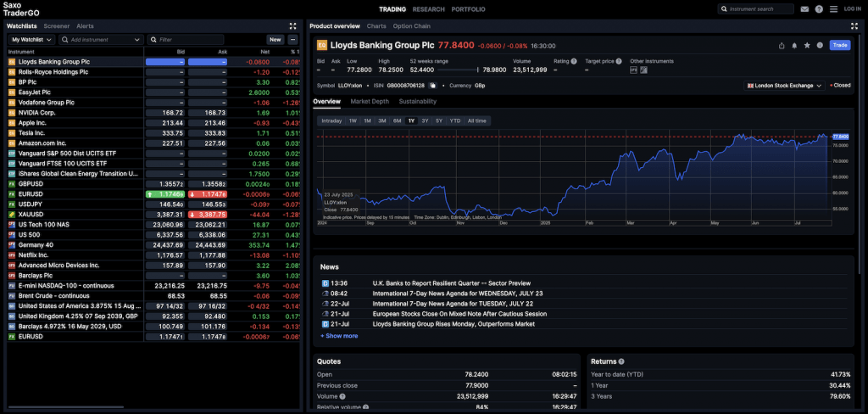Select the All time chart range

click(477, 120)
